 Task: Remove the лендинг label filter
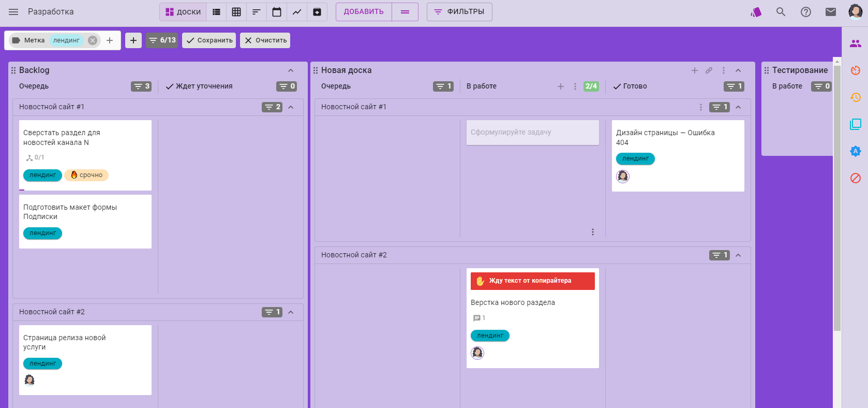click(x=93, y=40)
